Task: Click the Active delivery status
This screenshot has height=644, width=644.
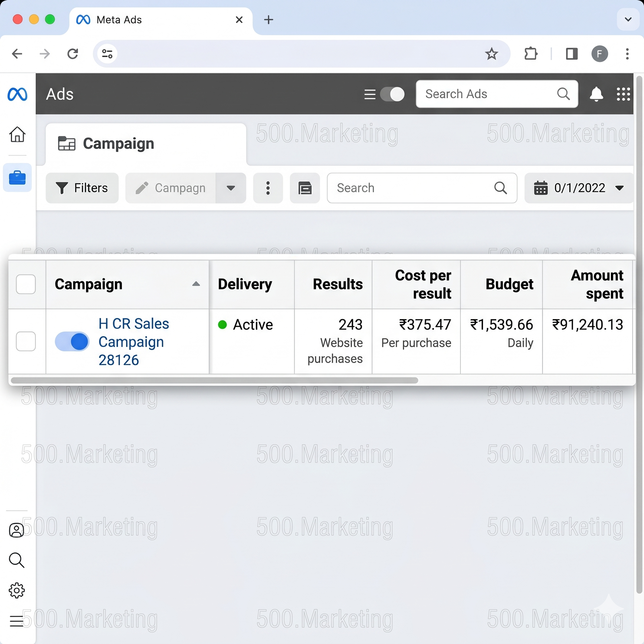Action: point(246,324)
